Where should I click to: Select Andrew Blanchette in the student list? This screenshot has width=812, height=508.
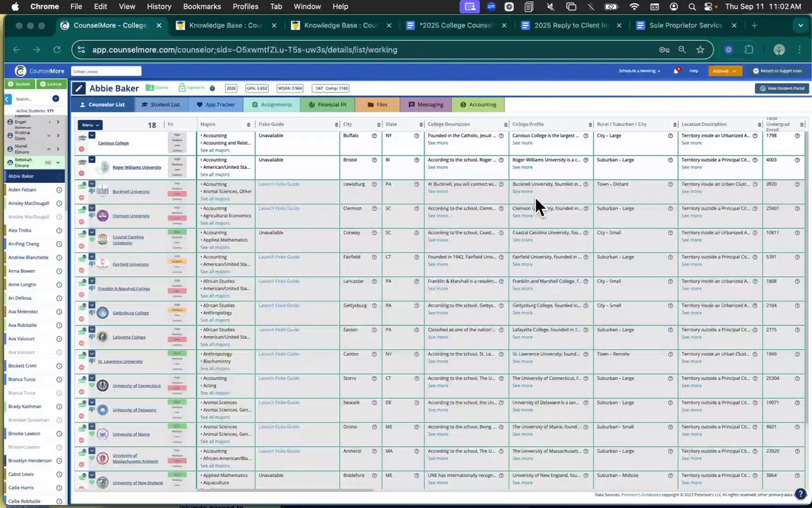[28, 257]
